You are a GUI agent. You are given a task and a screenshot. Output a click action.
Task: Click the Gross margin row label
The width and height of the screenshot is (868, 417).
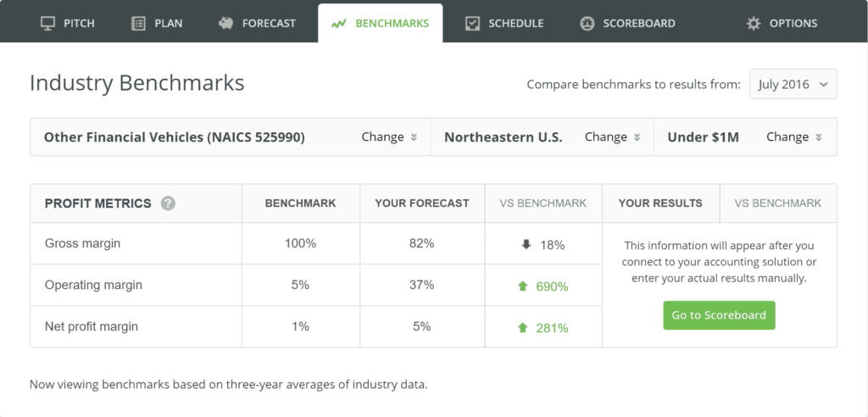[82, 243]
